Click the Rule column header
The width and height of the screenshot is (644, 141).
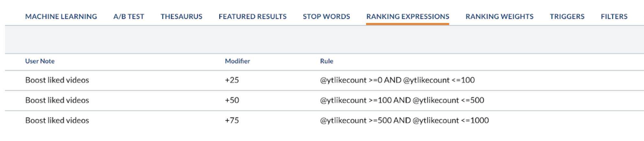[x=327, y=61]
